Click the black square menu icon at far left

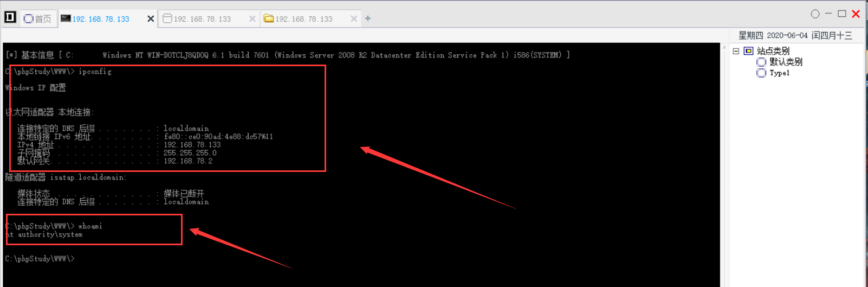point(10,17)
